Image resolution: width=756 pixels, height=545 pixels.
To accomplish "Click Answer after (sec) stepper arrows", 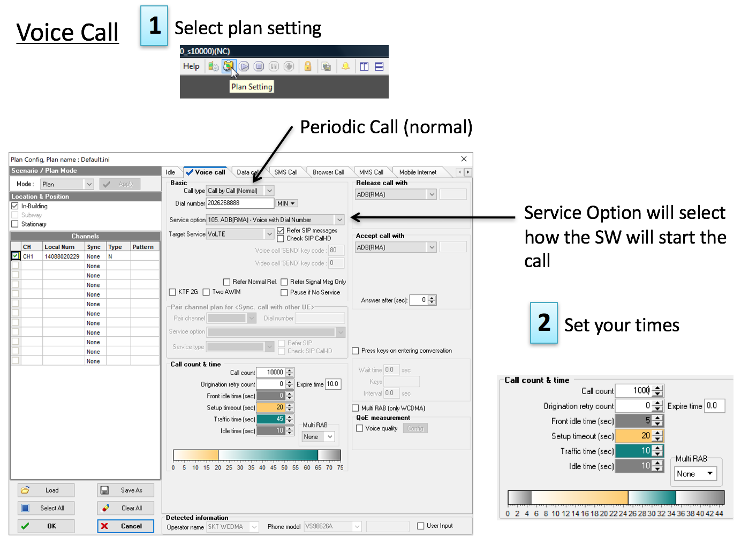I will (x=432, y=300).
